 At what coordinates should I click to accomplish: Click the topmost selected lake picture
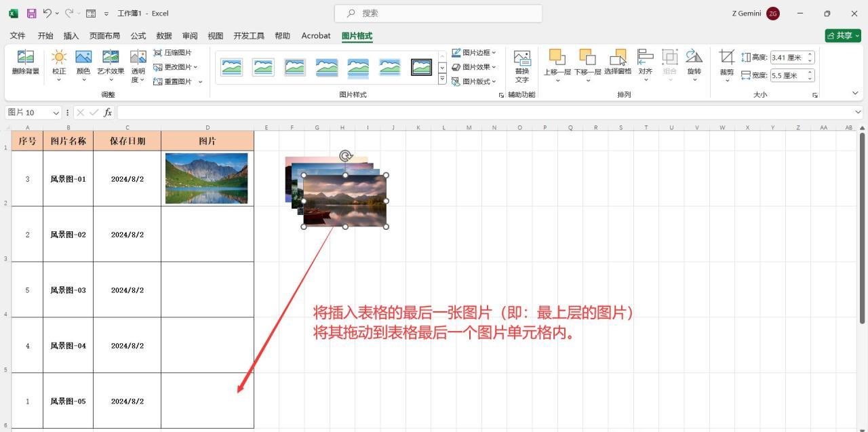pos(345,201)
